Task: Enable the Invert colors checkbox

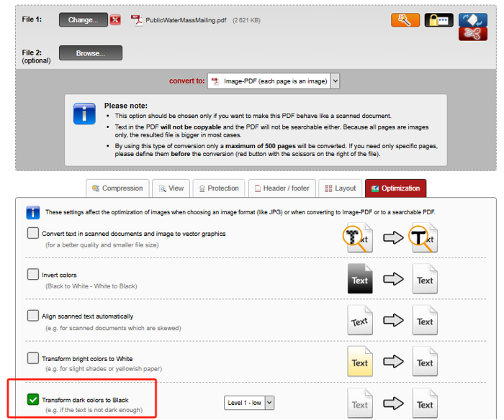Action: click(33, 274)
